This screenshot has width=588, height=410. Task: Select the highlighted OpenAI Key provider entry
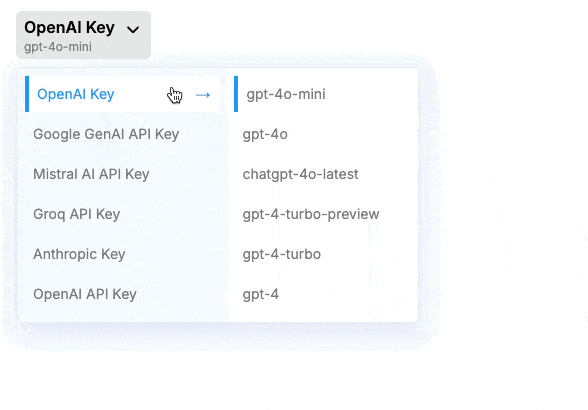coord(123,94)
